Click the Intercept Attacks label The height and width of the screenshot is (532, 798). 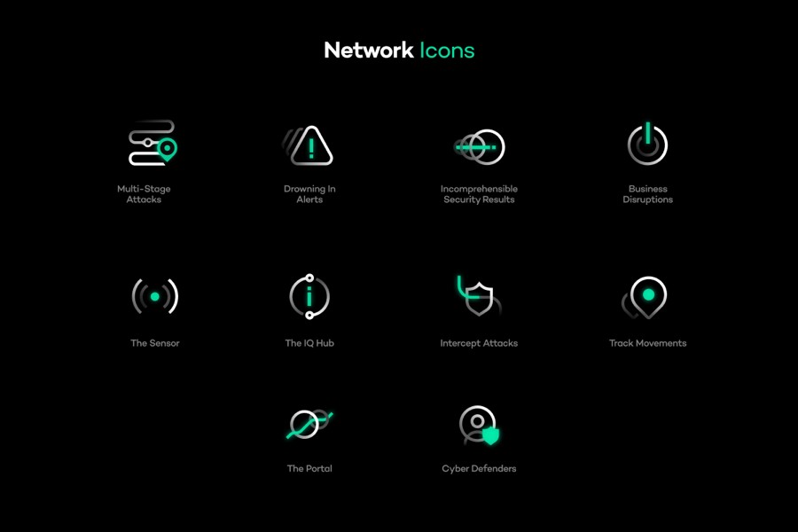pyautogui.click(x=479, y=343)
